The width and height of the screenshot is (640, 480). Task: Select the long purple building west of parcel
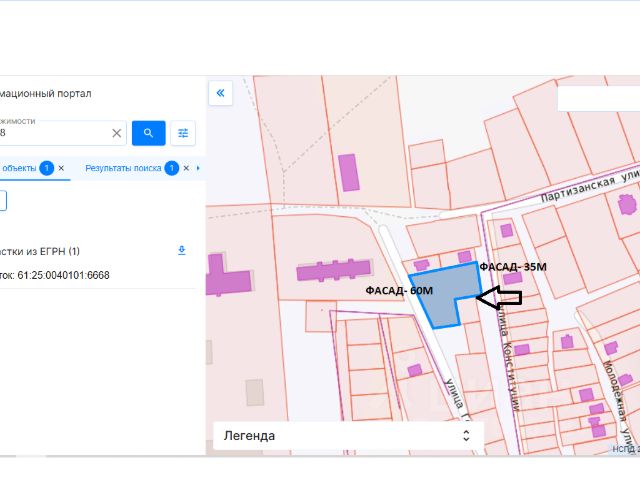click(333, 270)
